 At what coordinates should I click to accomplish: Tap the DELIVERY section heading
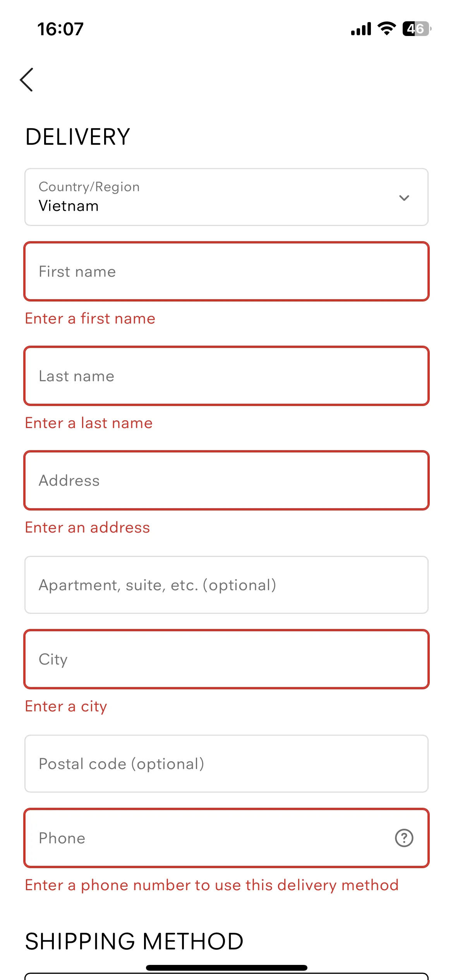(78, 137)
